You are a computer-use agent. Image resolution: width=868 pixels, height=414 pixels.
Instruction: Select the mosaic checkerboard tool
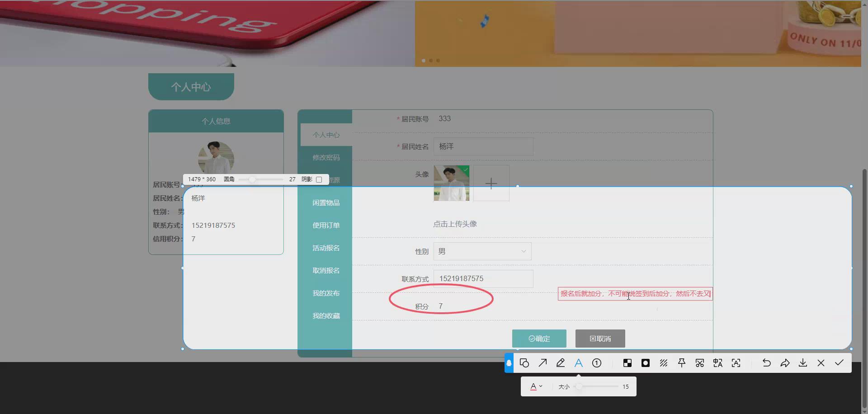[627, 363]
